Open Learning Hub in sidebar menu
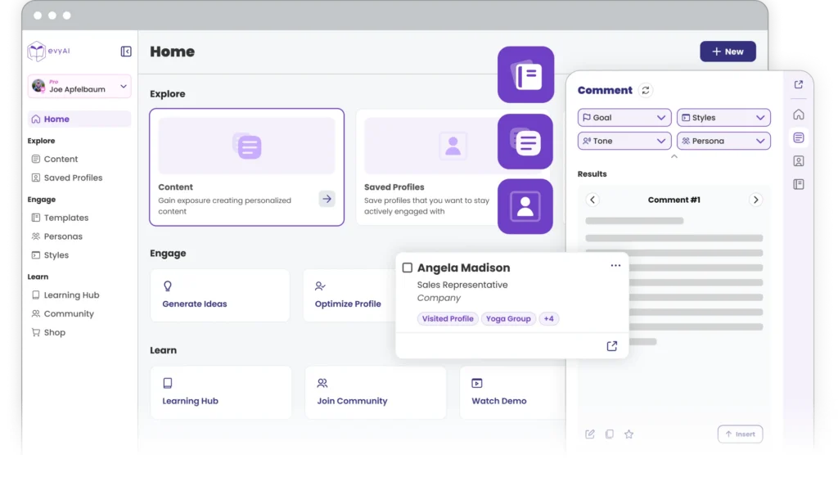838x504 pixels. tap(71, 295)
